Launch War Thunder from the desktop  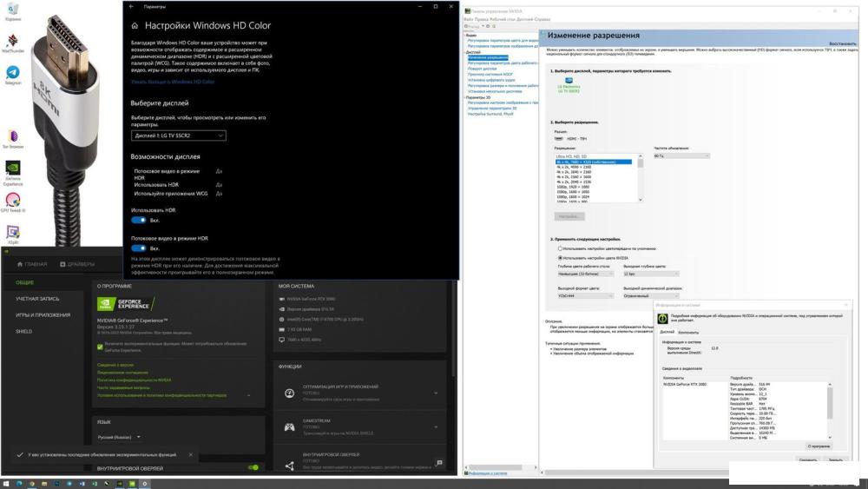[x=13, y=43]
